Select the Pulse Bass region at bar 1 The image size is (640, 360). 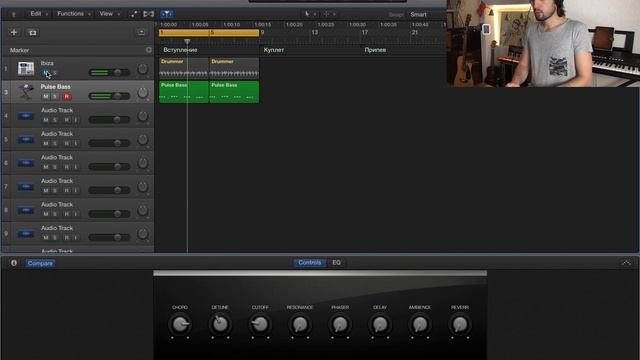coord(184,92)
